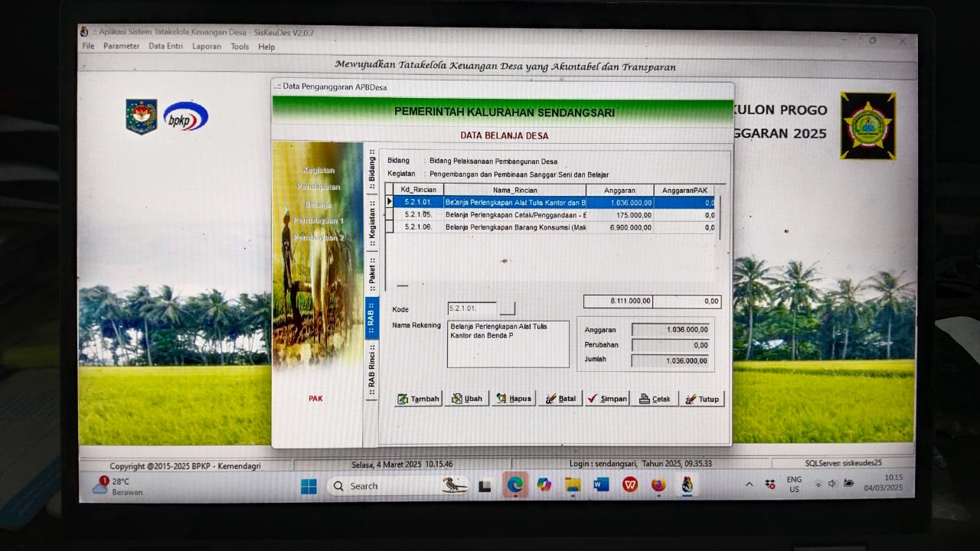Open Microsoft Word from the taskbar
The height and width of the screenshot is (551, 980).
[601, 485]
